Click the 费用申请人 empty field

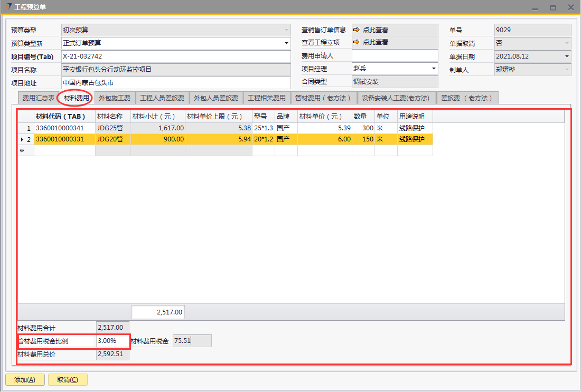(x=395, y=55)
